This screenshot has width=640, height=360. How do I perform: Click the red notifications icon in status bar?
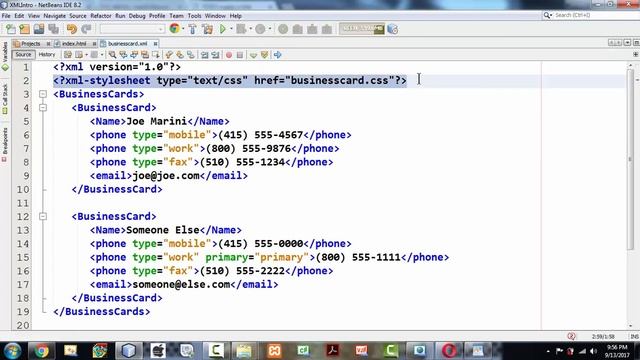(571, 336)
